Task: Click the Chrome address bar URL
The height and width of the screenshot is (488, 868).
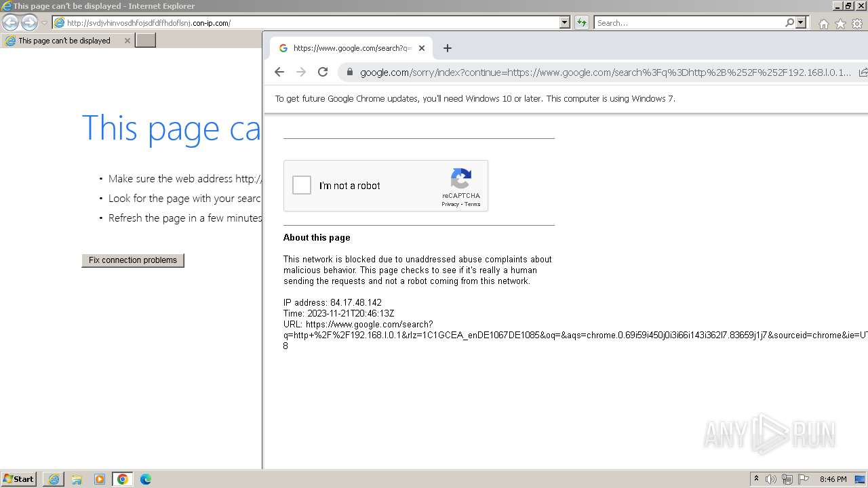Action: pos(606,73)
